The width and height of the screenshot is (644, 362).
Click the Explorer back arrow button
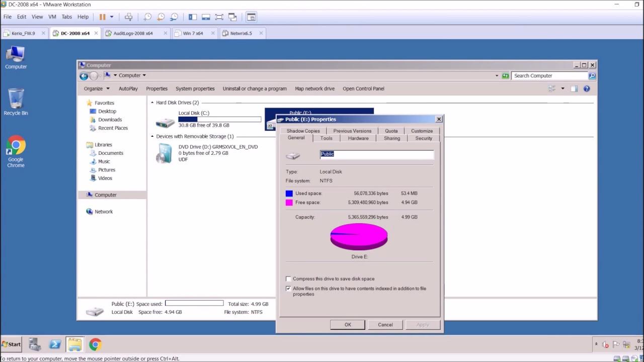click(84, 76)
